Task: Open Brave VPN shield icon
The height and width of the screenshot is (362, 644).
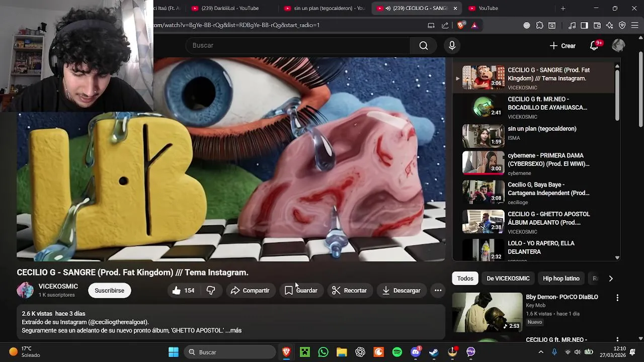Action: (622, 25)
